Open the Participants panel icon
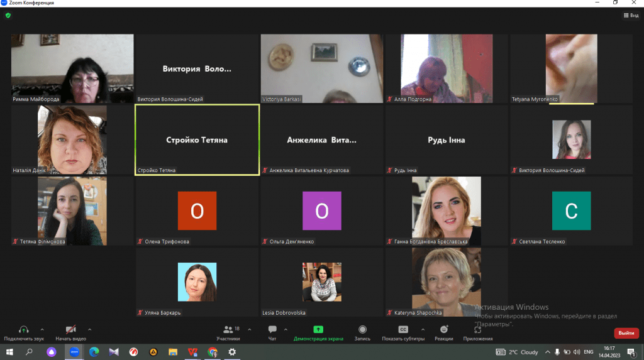644x360 pixels. pyautogui.click(x=228, y=329)
